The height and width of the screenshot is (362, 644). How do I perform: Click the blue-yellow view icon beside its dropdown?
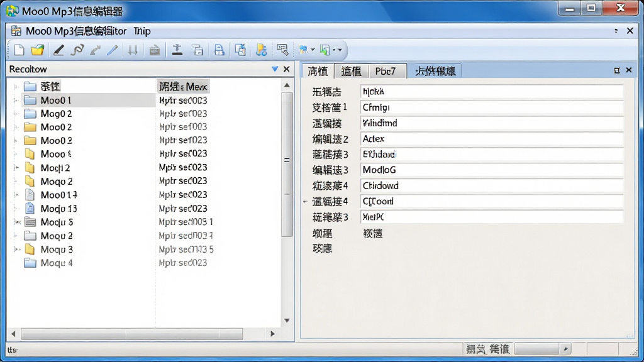point(304,50)
